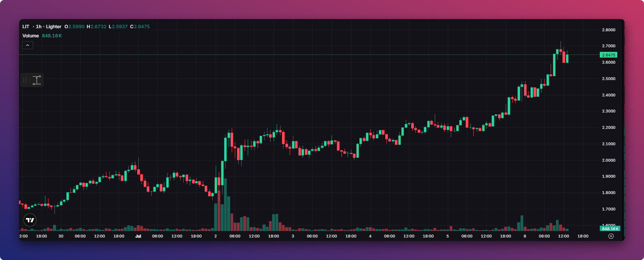Click the open value 2.5990
This screenshot has width=644, height=260.
click(x=76, y=27)
